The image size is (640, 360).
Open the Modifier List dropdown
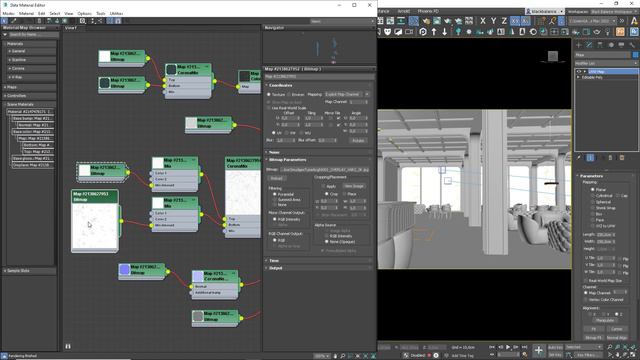click(x=606, y=64)
